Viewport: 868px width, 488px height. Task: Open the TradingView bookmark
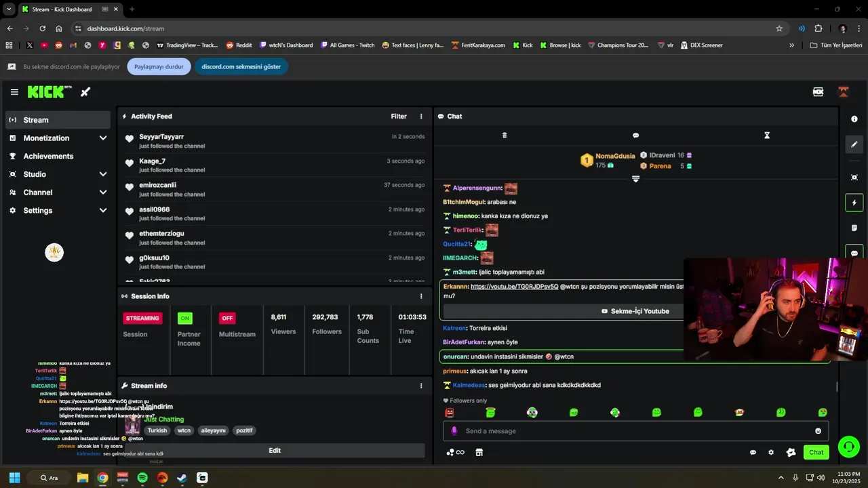click(187, 45)
